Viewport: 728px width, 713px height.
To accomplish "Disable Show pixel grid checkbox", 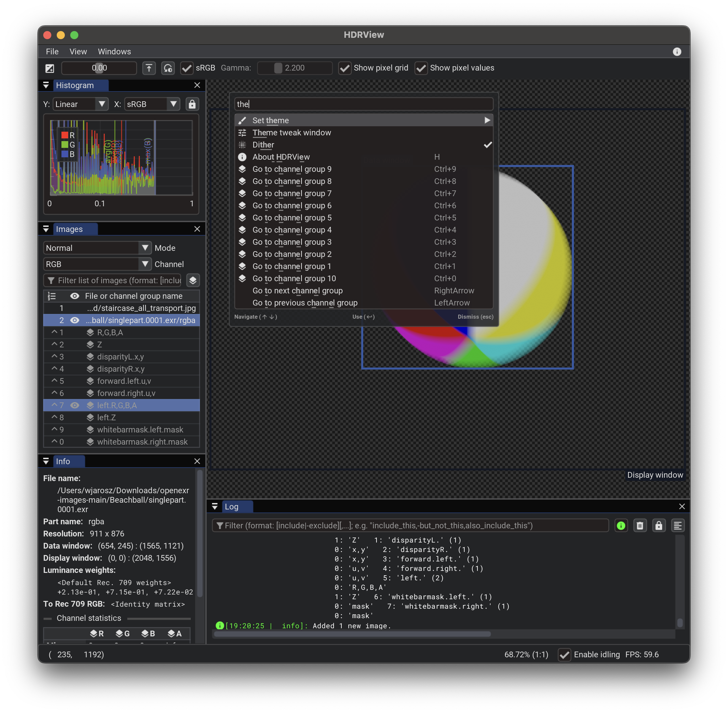I will pyautogui.click(x=344, y=68).
